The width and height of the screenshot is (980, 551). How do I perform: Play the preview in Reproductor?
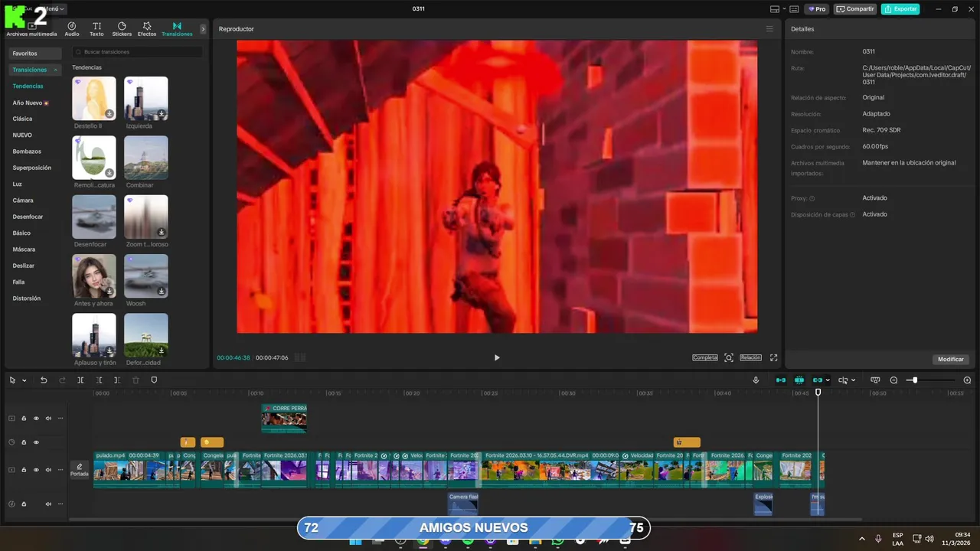tap(497, 357)
